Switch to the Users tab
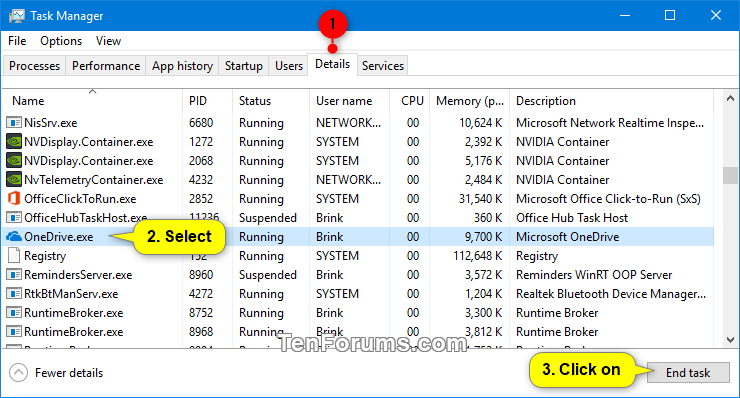The width and height of the screenshot is (740, 398). pos(289,66)
